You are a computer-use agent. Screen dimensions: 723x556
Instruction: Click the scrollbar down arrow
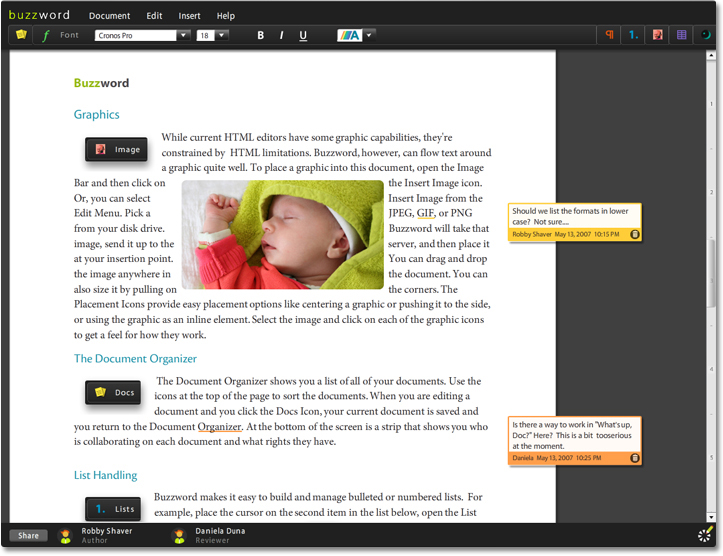[x=711, y=517]
